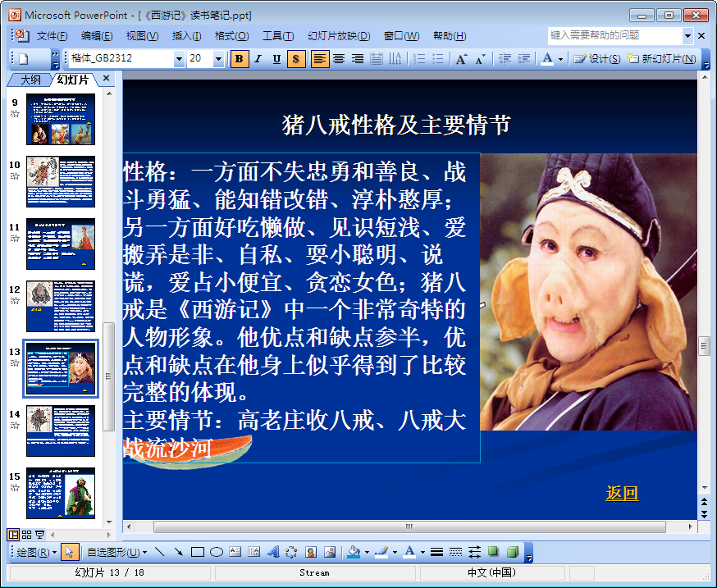Expand the fill color dropdown arrow
Viewport: 717px width, 588px height.
[x=367, y=553]
